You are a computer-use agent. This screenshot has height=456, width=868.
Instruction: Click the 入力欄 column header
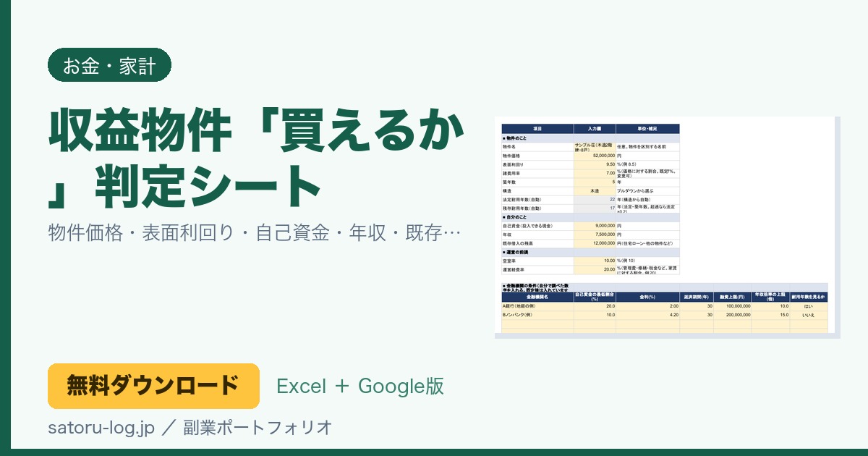595,129
